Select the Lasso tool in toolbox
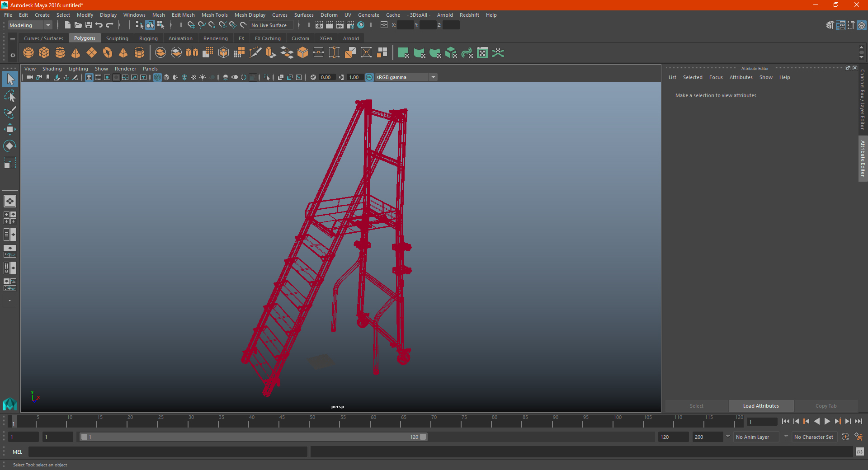 click(9, 96)
